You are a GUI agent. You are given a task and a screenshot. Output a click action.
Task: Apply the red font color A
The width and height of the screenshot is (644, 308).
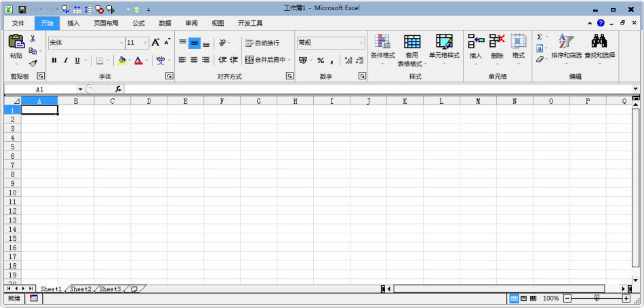(138, 61)
